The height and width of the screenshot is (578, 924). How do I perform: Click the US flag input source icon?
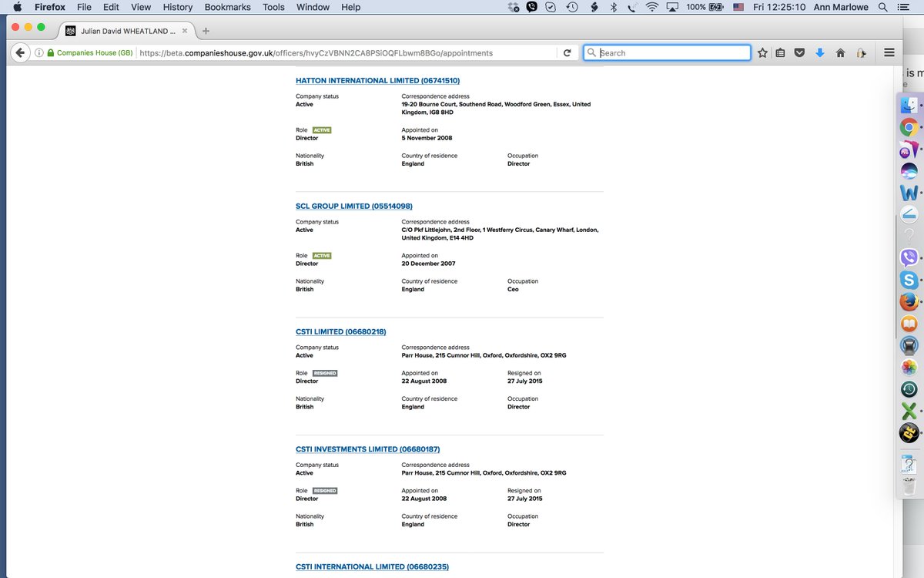pyautogui.click(x=738, y=7)
